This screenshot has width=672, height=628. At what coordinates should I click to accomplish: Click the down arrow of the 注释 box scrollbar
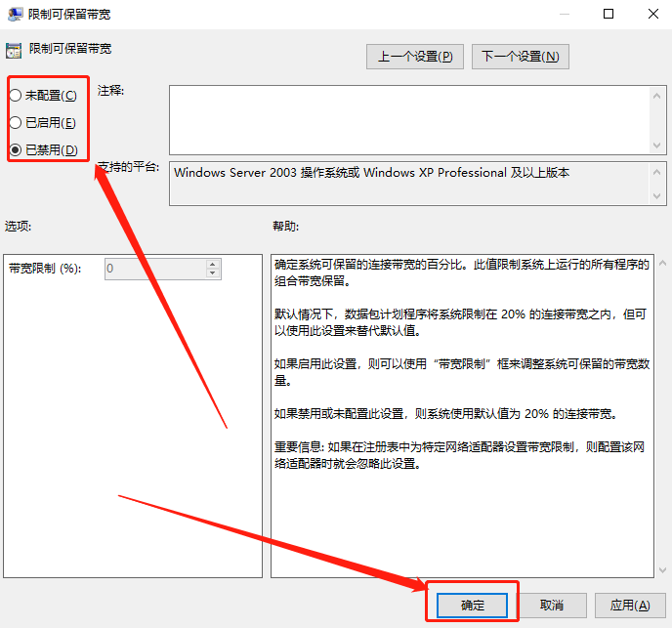(658, 147)
